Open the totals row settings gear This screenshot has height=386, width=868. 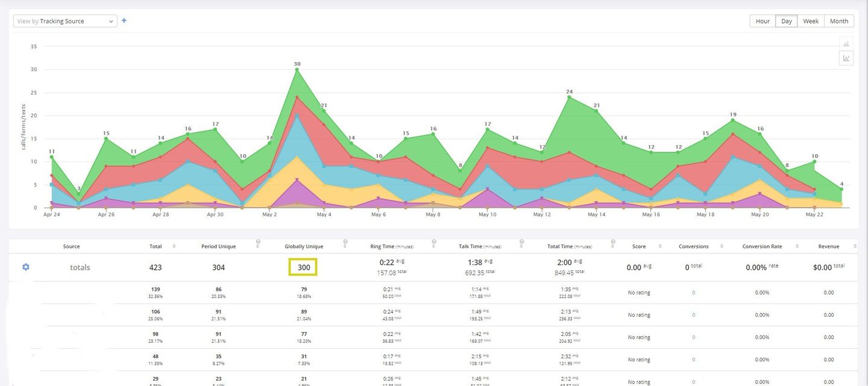point(26,267)
